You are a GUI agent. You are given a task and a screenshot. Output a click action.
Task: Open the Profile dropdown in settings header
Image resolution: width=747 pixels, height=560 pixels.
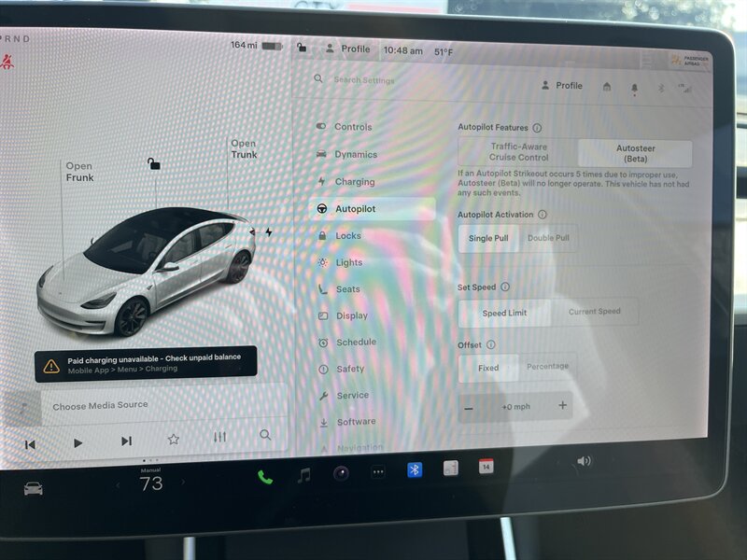coord(562,86)
